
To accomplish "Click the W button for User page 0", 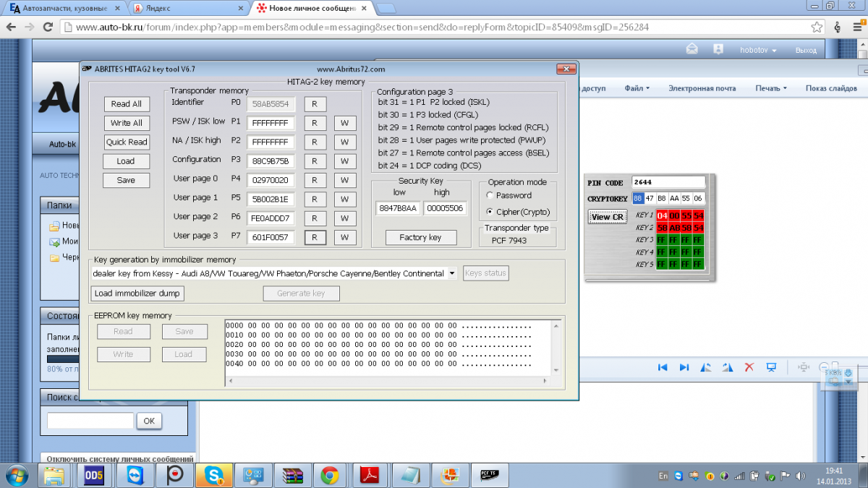I will point(345,180).
